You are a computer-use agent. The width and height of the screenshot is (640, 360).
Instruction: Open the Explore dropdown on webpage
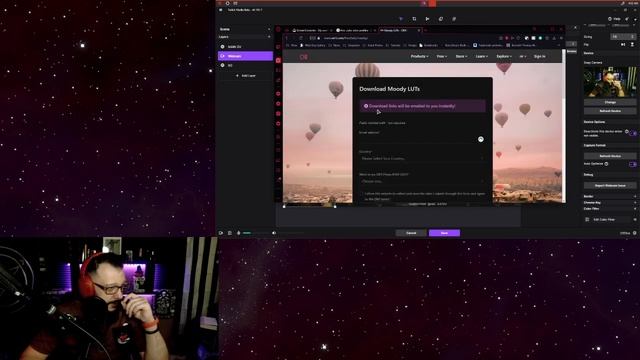point(504,56)
